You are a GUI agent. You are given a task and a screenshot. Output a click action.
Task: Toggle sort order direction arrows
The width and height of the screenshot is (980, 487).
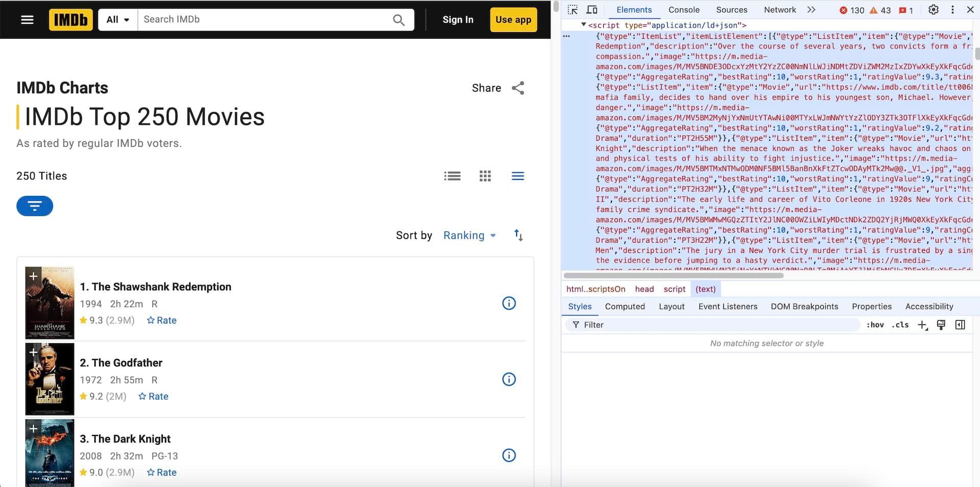[518, 235]
